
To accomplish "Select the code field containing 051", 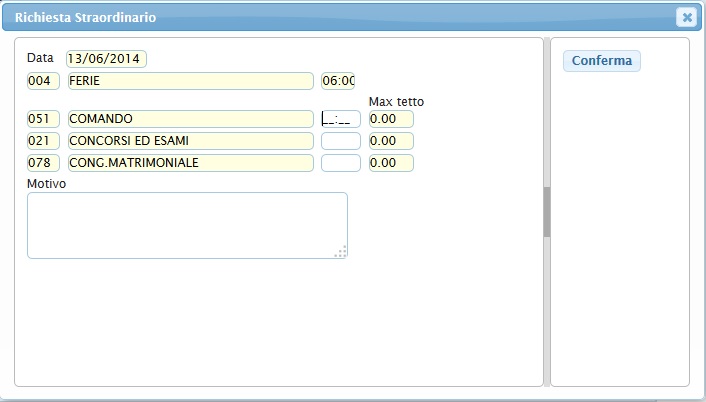I will (x=44, y=119).
